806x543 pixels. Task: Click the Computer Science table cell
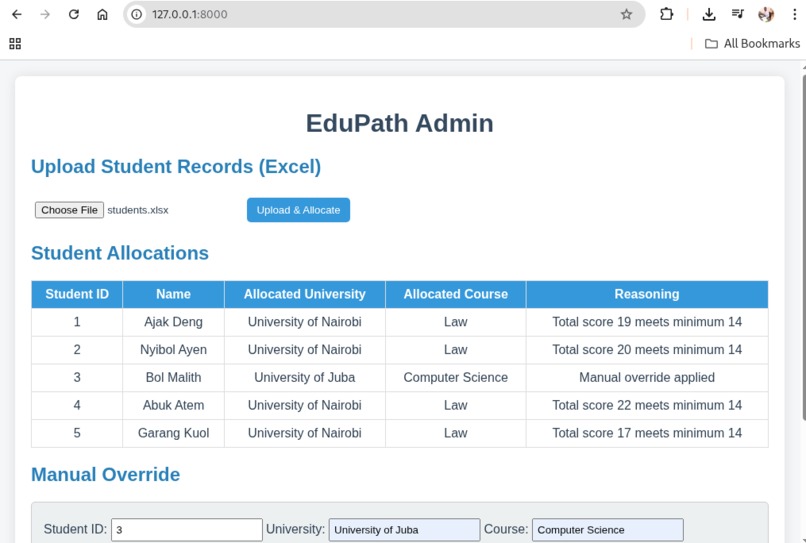[x=455, y=377]
